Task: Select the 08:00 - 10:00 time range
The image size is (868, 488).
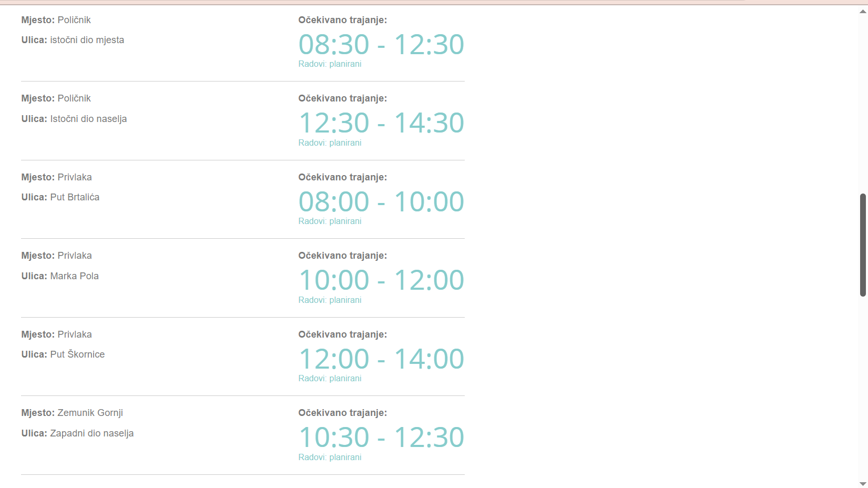Action: click(x=381, y=201)
